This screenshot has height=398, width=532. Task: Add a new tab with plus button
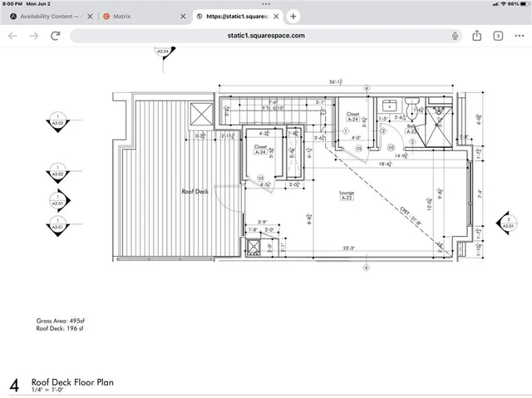point(293,17)
